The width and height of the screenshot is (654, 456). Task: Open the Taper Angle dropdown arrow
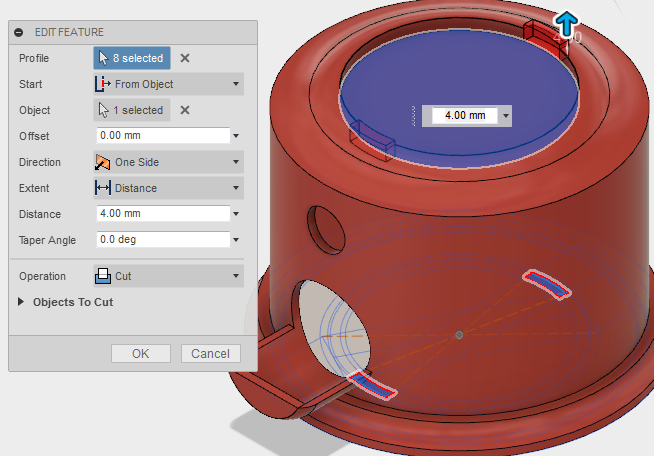pos(236,239)
